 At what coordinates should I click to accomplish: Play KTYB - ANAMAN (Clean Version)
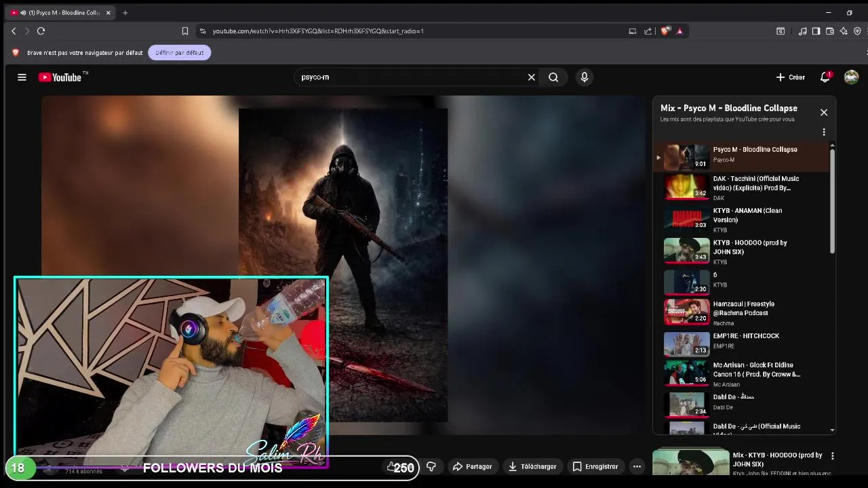(743, 220)
